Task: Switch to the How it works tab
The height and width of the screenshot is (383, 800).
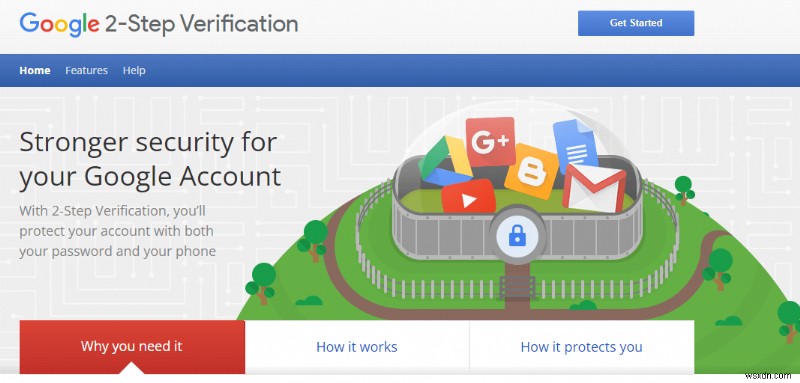Action: 357,347
